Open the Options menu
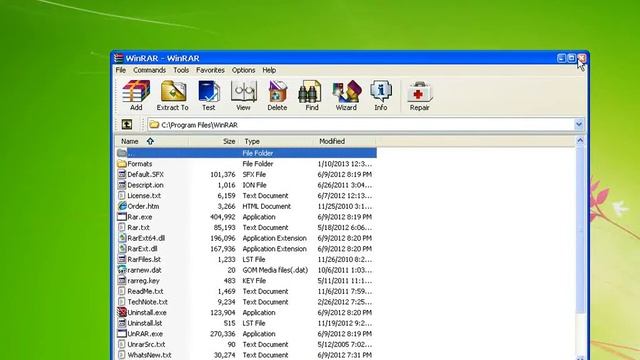The height and width of the screenshot is (360, 640). [x=243, y=70]
